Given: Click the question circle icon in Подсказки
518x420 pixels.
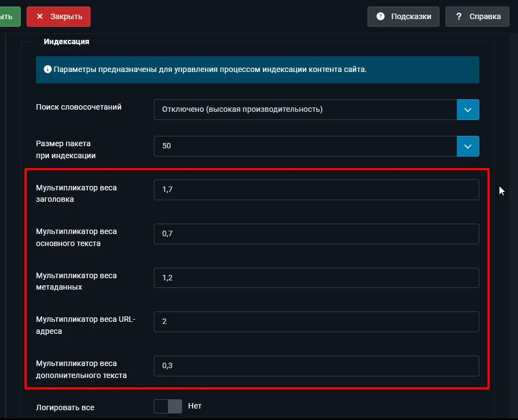Looking at the screenshot, I should coord(381,16).
